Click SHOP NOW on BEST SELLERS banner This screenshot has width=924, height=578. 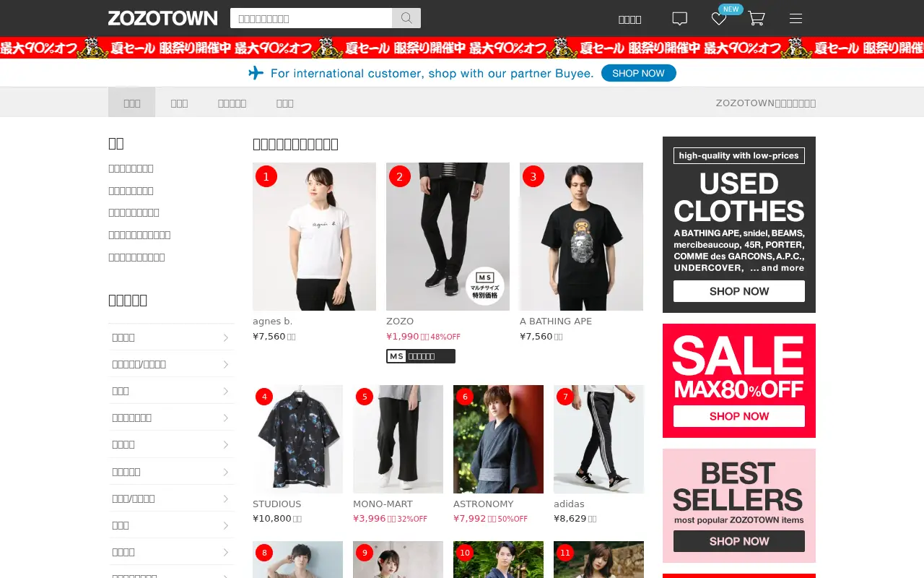click(x=739, y=541)
